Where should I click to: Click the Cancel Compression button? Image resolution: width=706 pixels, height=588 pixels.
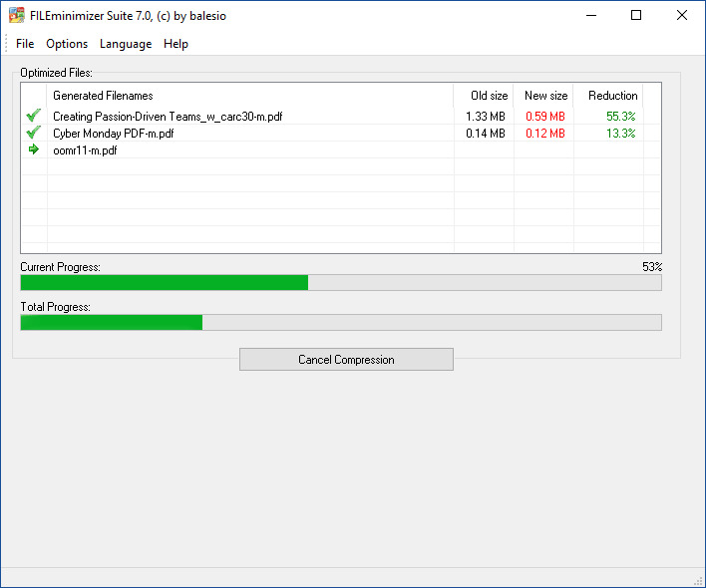point(346,360)
